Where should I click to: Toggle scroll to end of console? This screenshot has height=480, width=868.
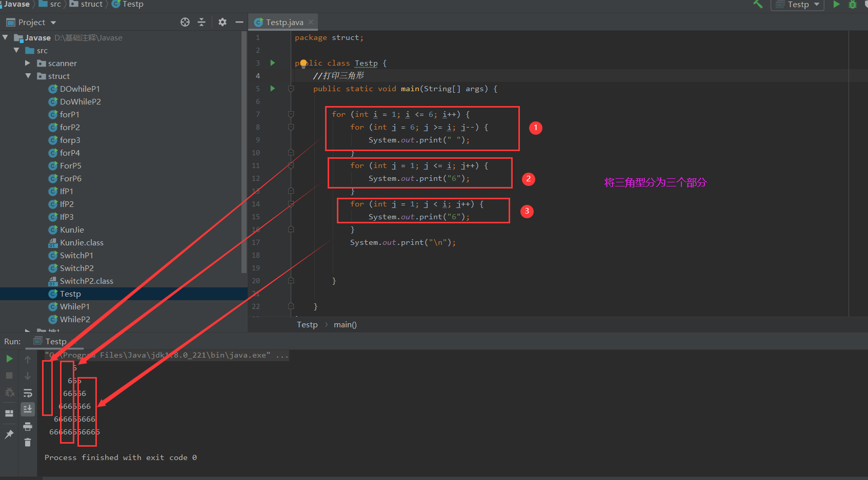28,409
